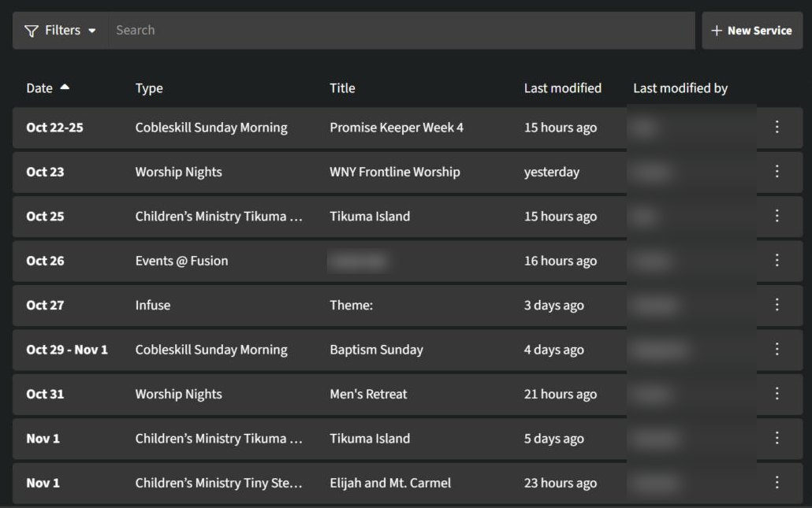Click the New Service button
Screen dimensions: 812x508
click(752, 31)
